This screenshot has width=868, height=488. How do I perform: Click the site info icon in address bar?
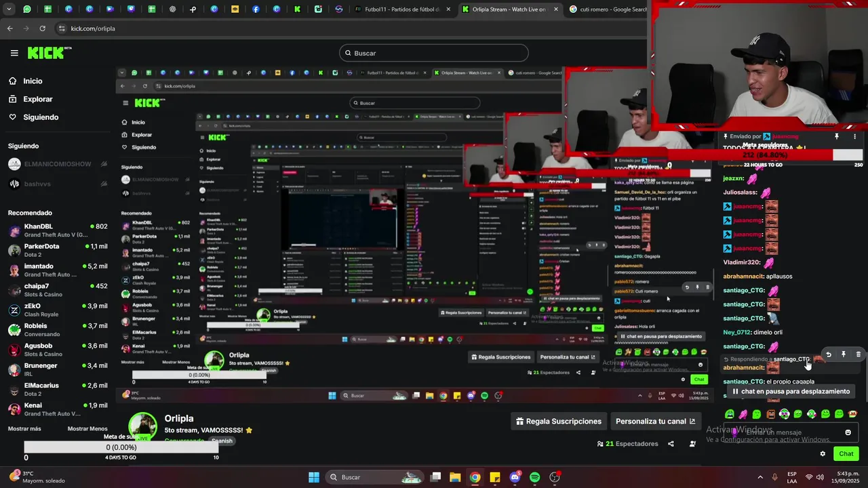[62, 28]
